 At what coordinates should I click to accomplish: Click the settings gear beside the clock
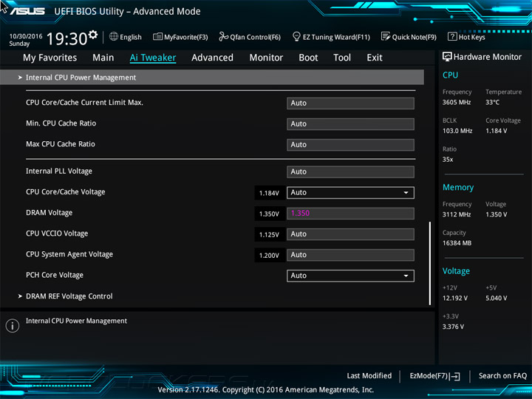pyautogui.click(x=93, y=34)
